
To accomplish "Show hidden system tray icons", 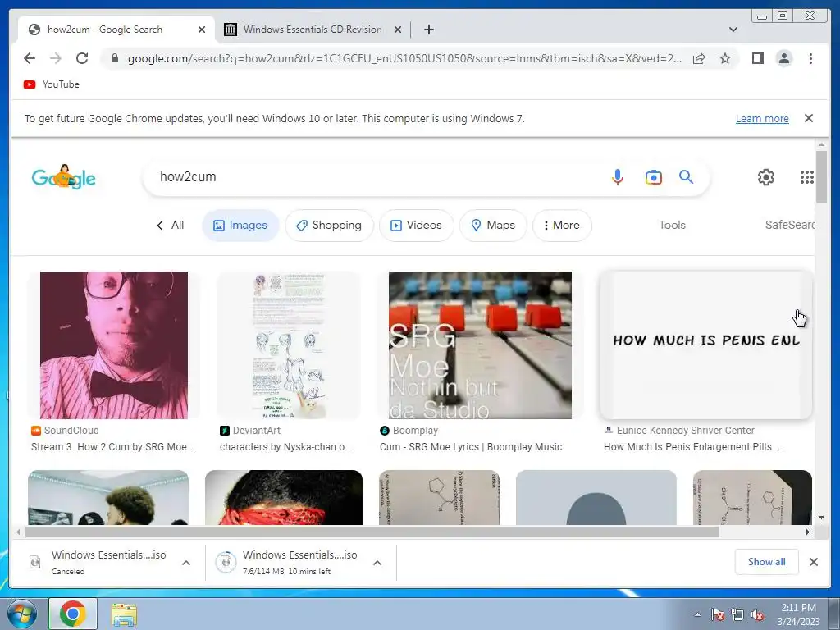I will coord(697,614).
